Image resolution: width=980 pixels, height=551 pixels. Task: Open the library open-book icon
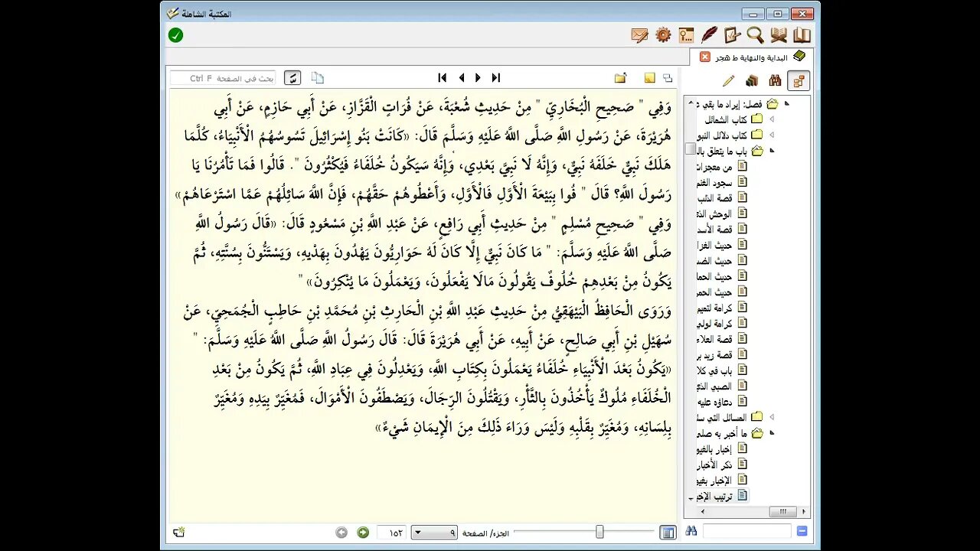(x=802, y=35)
